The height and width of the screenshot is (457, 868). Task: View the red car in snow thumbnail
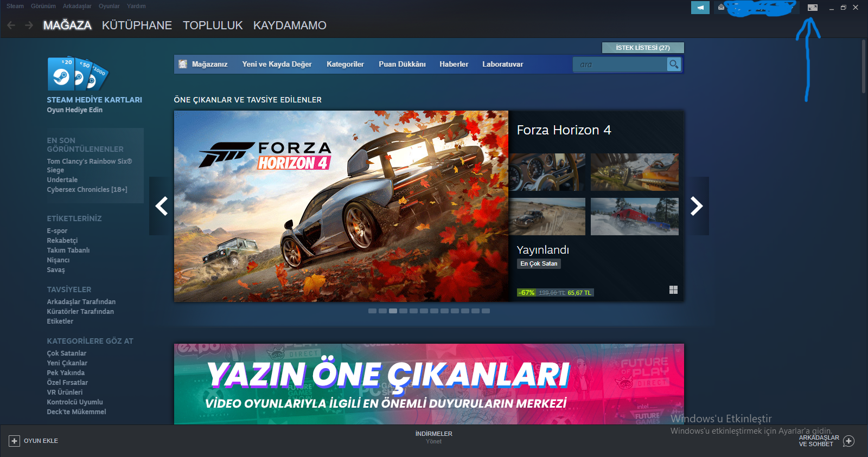point(635,216)
